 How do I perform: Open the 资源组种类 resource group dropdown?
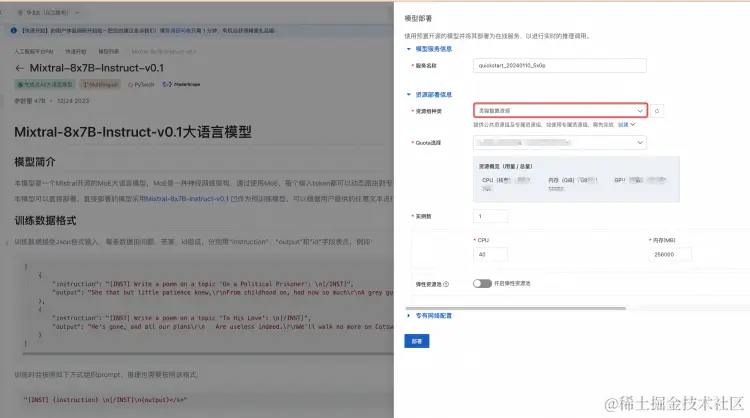tap(560, 110)
